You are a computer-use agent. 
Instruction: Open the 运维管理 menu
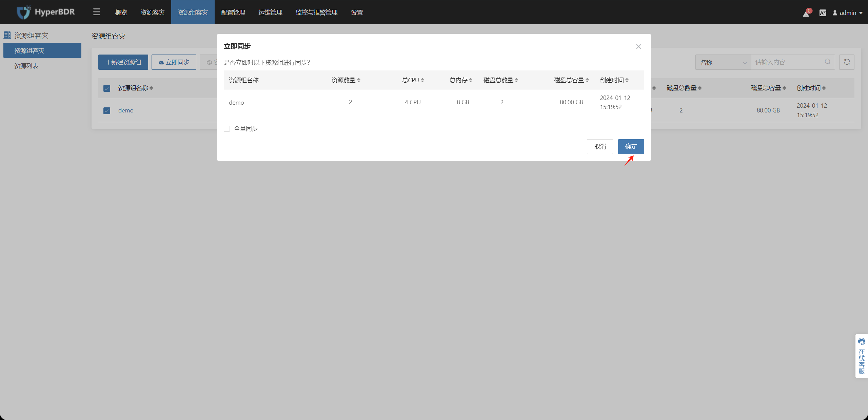tap(271, 12)
